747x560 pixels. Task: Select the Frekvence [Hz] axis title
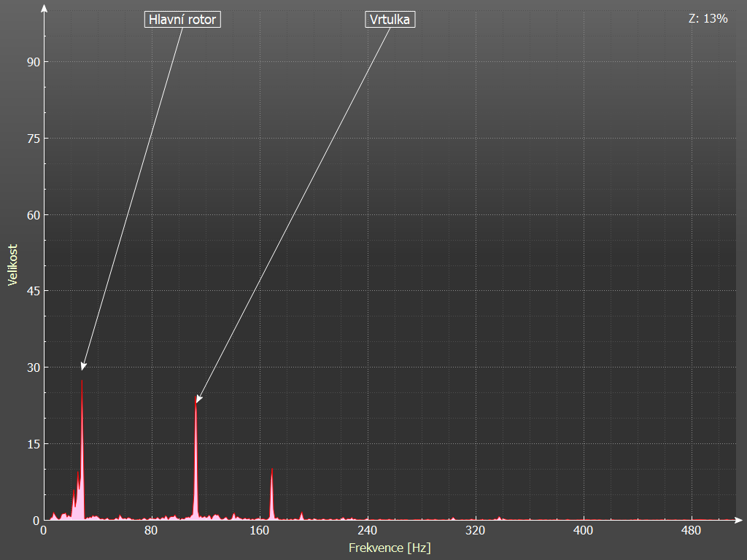[390, 548]
